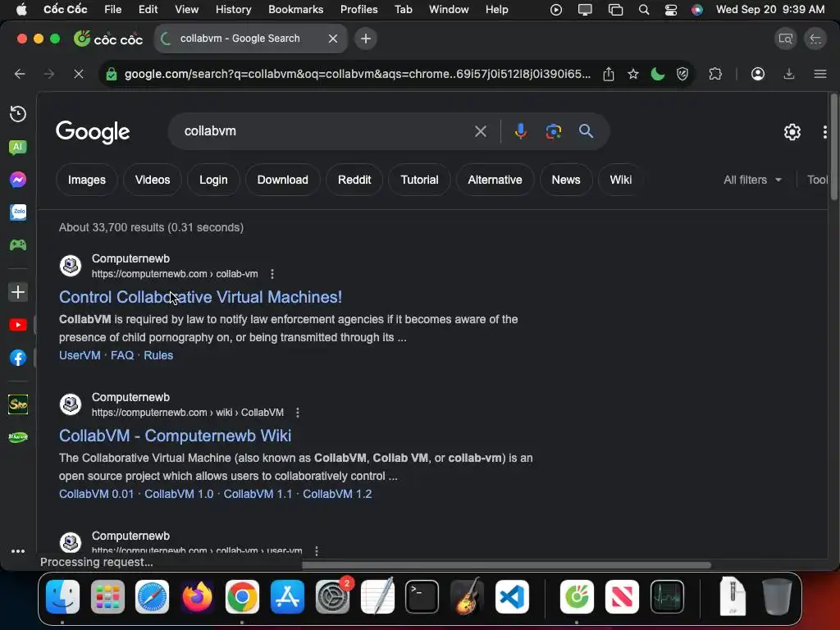Follow the FAQ sitelink
The height and width of the screenshot is (630, 840).
point(122,355)
